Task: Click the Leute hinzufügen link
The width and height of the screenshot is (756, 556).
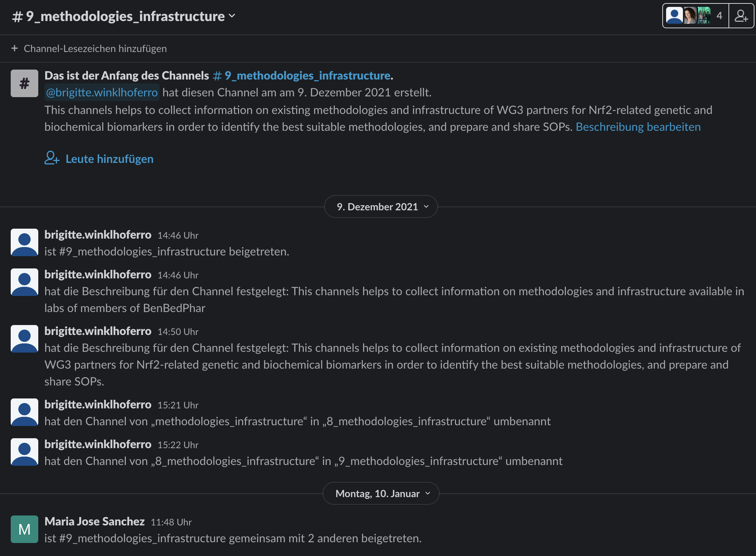Action: (109, 159)
